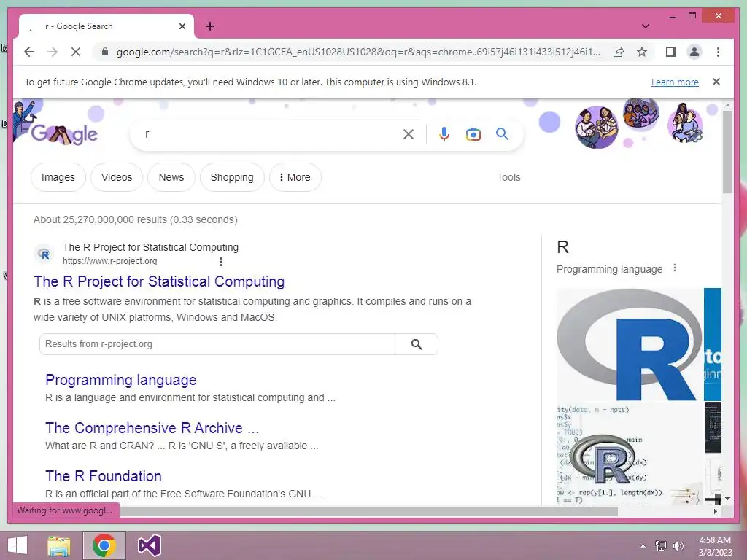Click the https://www.r-project.org URL text
Viewport: 747px width, 560px height.
click(110, 261)
